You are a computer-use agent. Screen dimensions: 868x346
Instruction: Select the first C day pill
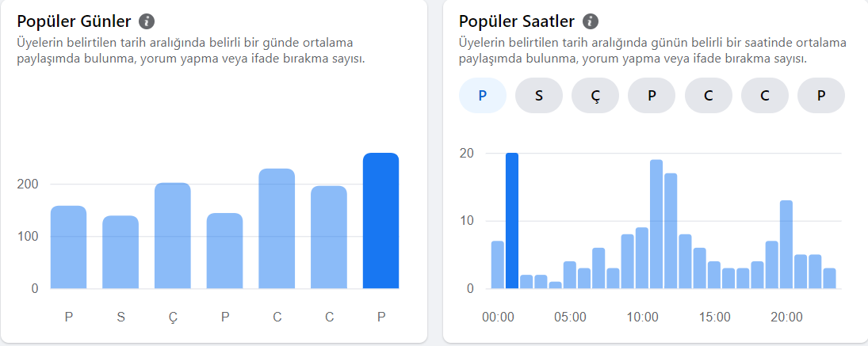pyautogui.click(x=709, y=96)
